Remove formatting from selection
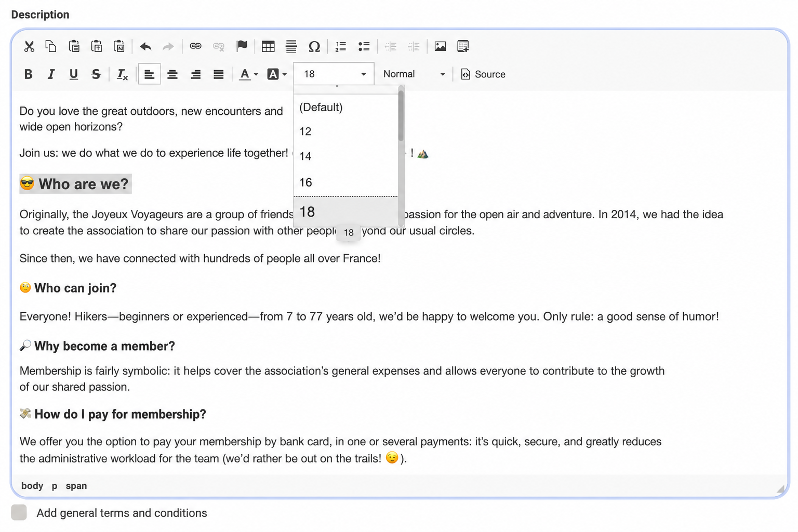Image resolution: width=798 pixels, height=532 pixels. coord(123,74)
